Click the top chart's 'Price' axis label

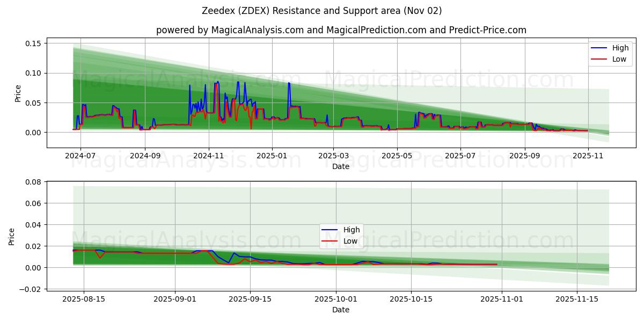coord(18,93)
